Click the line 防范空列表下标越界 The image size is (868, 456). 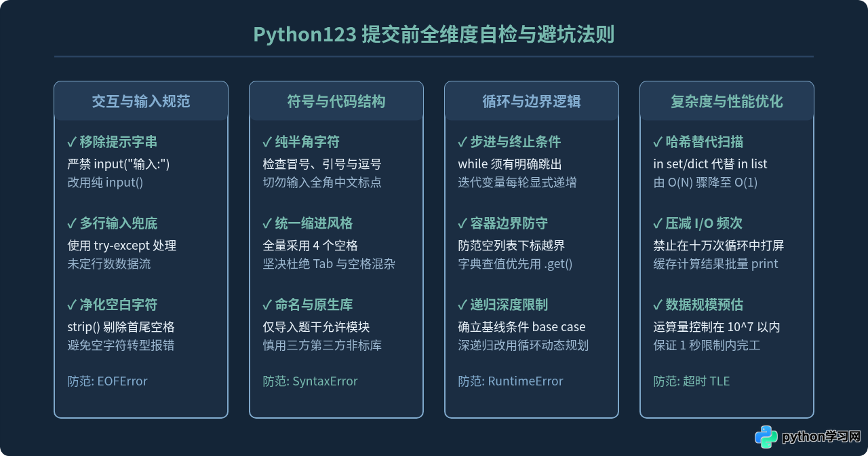click(511, 245)
